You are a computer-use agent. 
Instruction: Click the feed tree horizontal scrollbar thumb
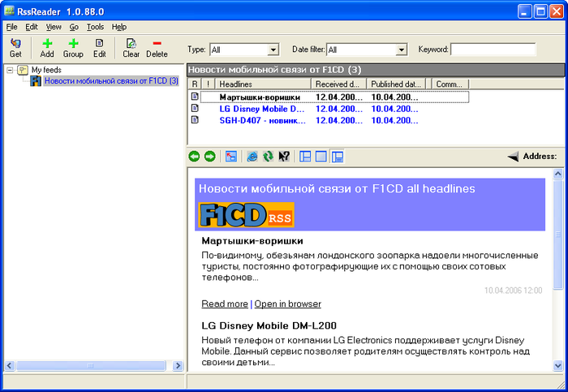click(x=91, y=365)
